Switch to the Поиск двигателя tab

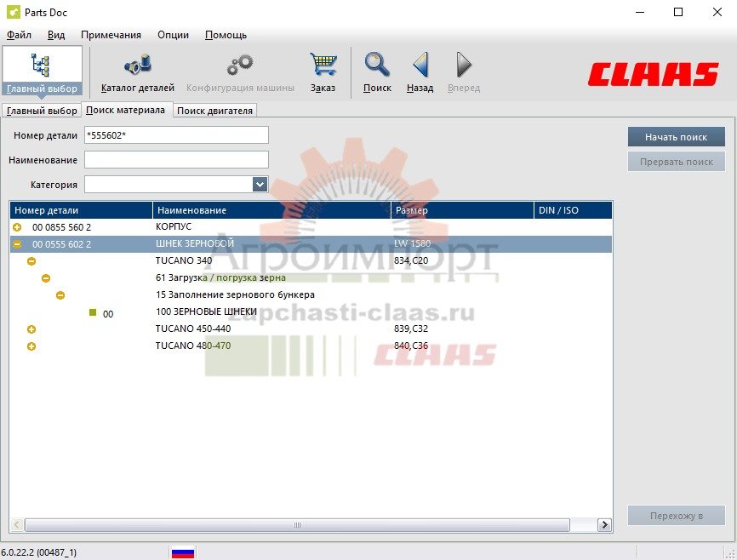214,111
